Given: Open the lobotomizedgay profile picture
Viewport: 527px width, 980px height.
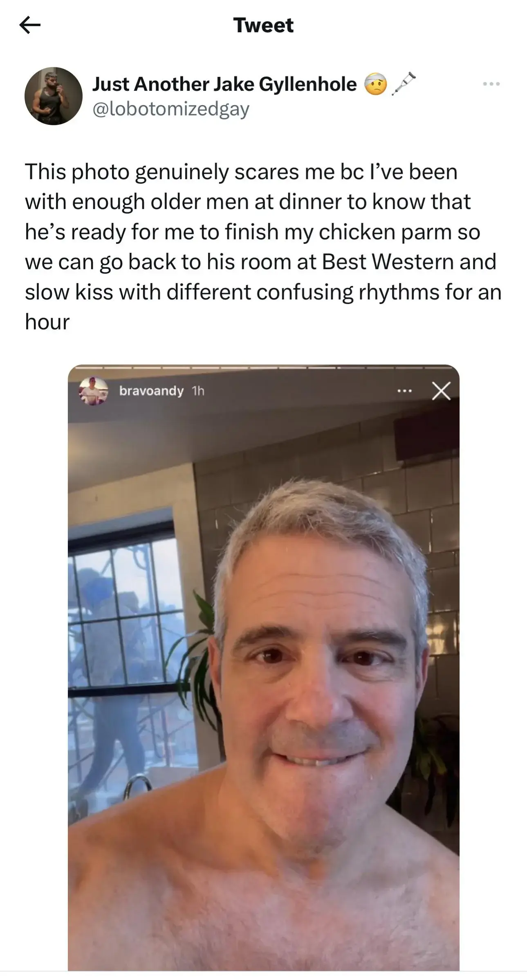Looking at the screenshot, I should 54,96.
